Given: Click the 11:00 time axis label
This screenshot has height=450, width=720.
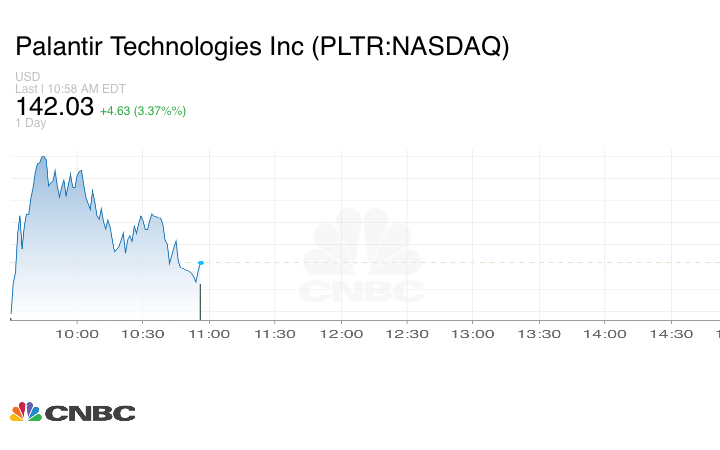Looking at the screenshot, I should pos(210,334).
